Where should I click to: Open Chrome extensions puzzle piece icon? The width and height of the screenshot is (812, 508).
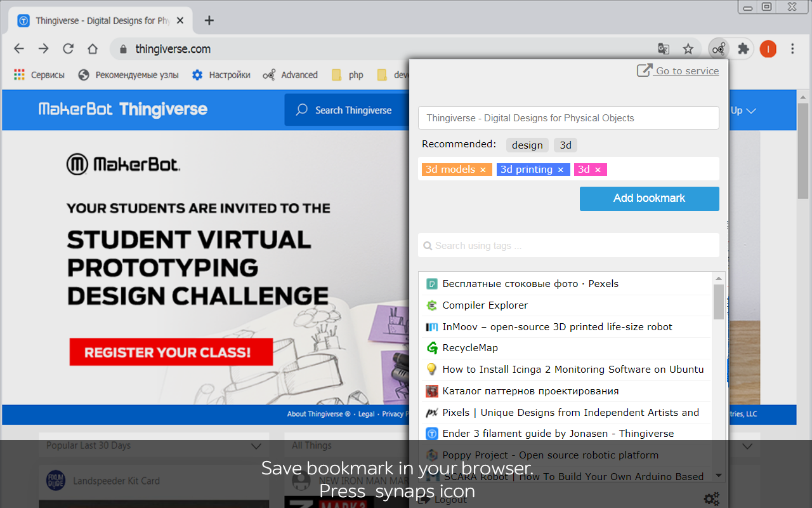(x=743, y=48)
